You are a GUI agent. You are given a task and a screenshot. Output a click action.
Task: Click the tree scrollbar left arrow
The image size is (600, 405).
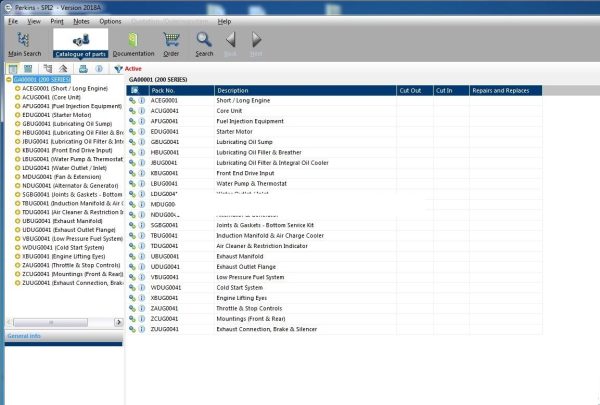tap(9, 322)
